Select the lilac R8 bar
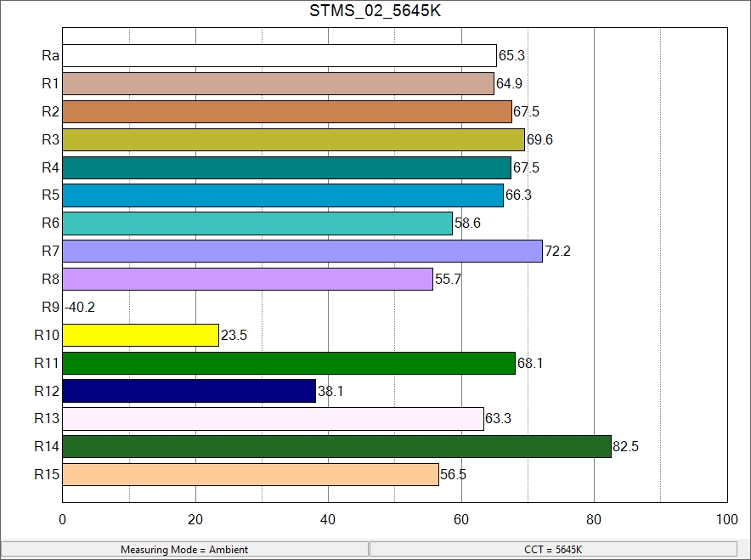Image resolution: width=751 pixels, height=560 pixels. (x=247, y=279)
